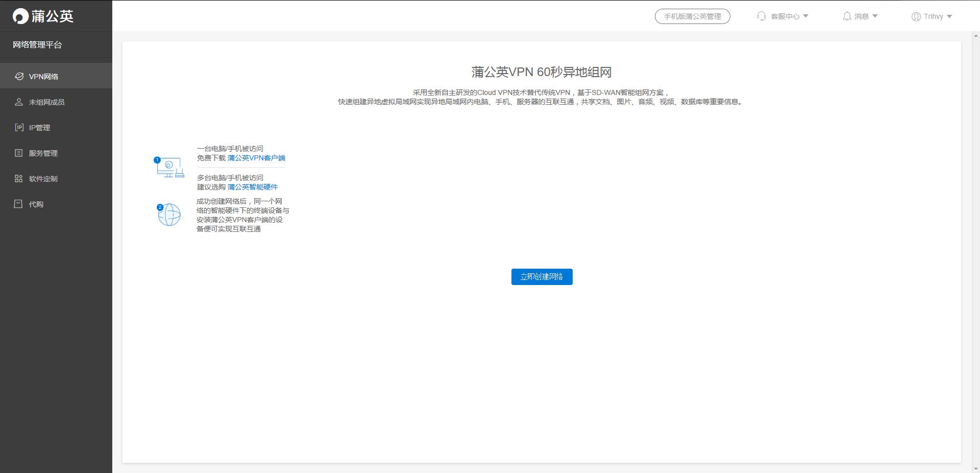Click the 立即创建网络 button
Viewport: 980px width, 473px height.
542,277
